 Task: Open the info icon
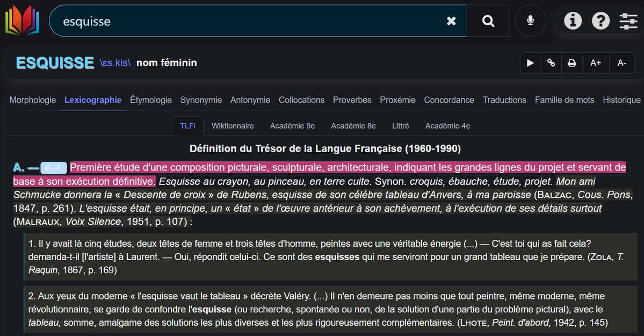point(573,20)
